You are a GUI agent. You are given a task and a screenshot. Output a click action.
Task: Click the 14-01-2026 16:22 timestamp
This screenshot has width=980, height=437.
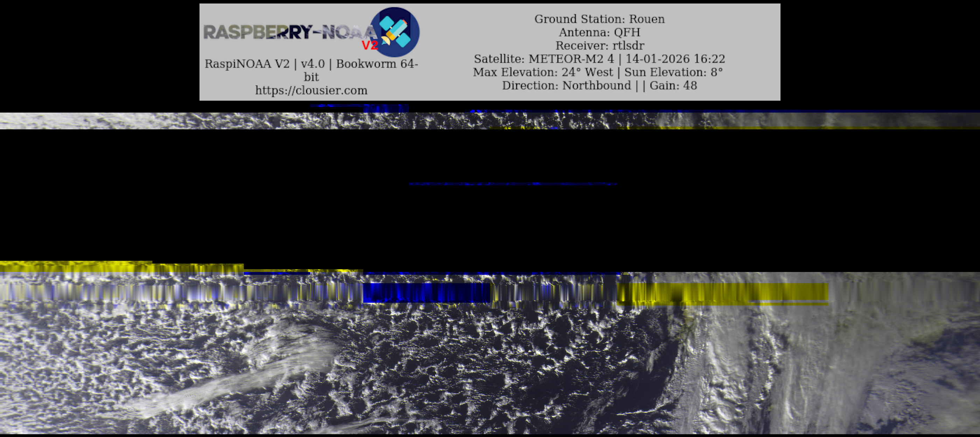coord(675,59)
